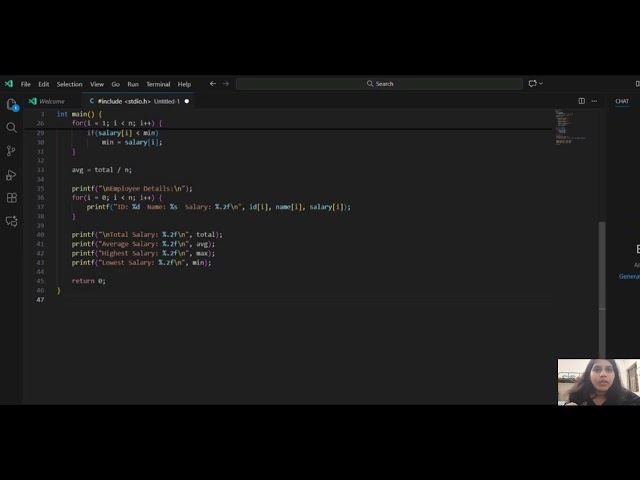Open dropdown arrow next to Copilot icon
The image size is (640, 480).
click(541, 84)
